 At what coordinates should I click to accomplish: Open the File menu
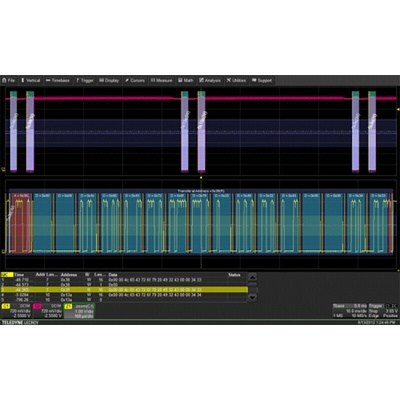(9, 80)
